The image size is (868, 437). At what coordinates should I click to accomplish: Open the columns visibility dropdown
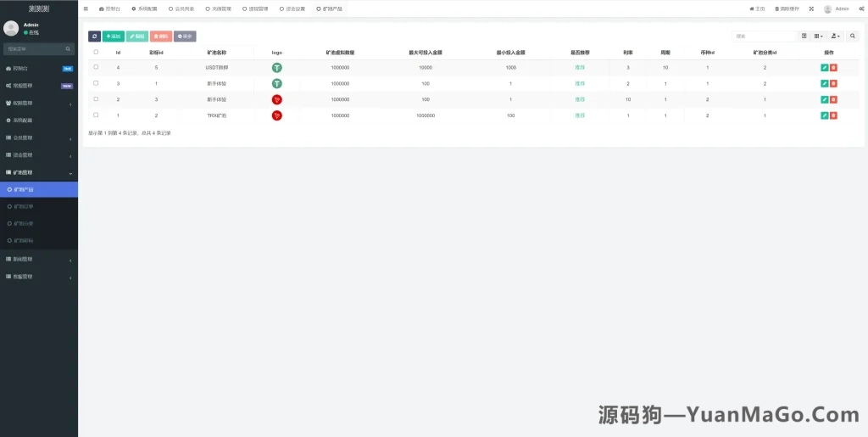coord(818,36)
